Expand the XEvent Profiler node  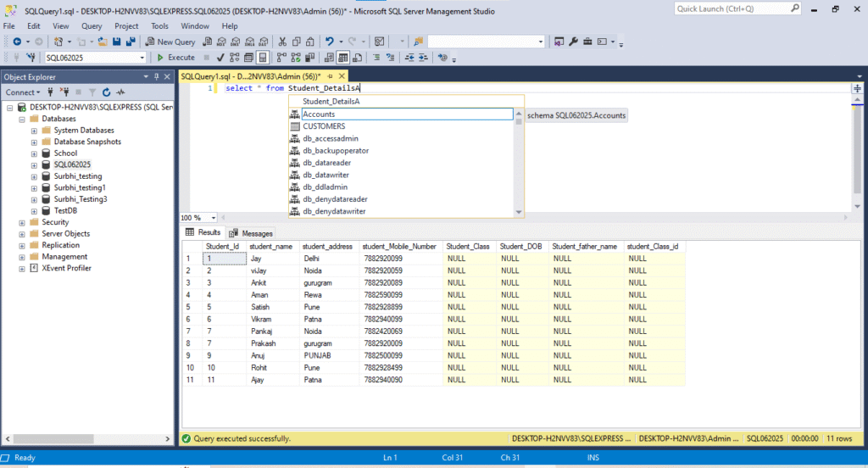click(21, 269)
